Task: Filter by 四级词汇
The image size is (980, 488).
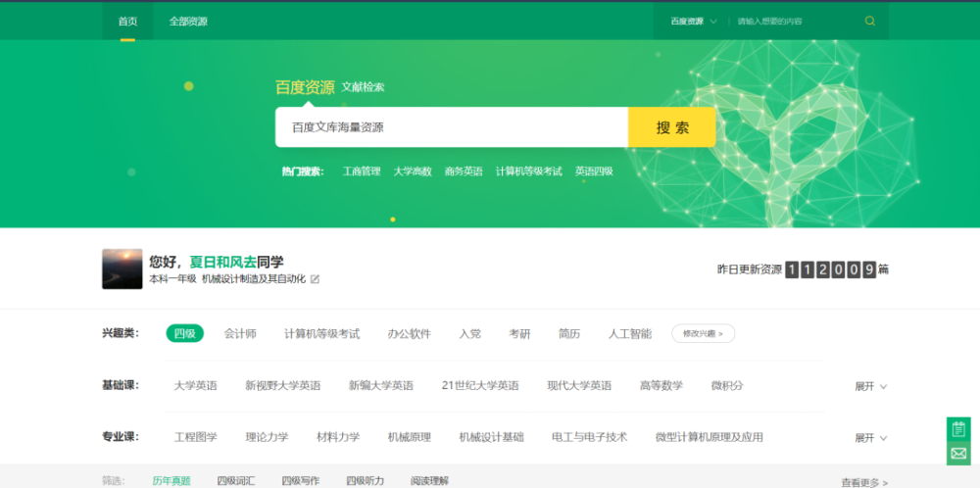Action: [x=235, y=481]
